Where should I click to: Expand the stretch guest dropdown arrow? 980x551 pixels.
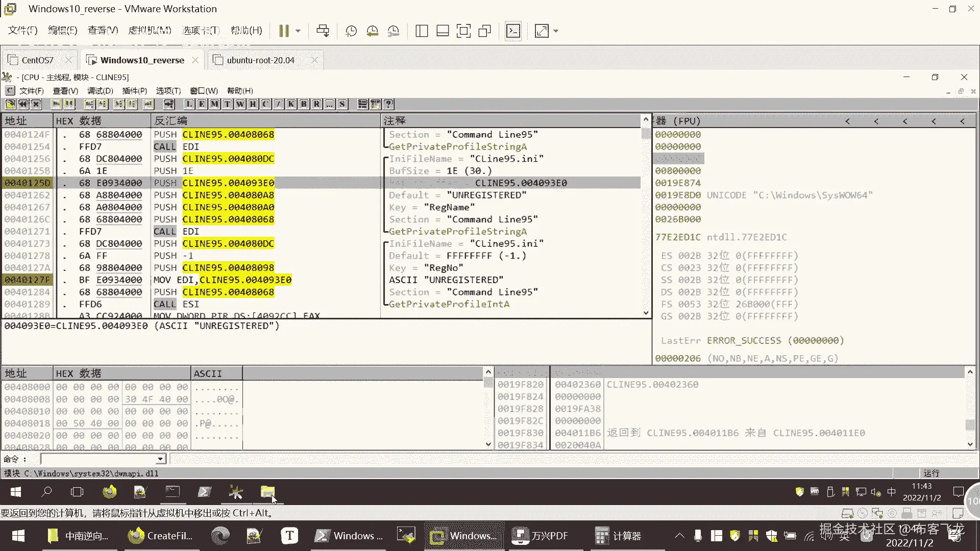click(556, 31)
